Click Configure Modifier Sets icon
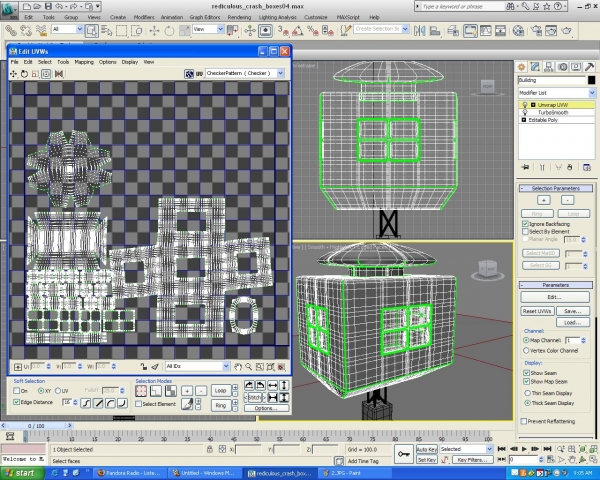Image resolution: width=600 pixels, height=480 pixels. [x=587, y=167]
